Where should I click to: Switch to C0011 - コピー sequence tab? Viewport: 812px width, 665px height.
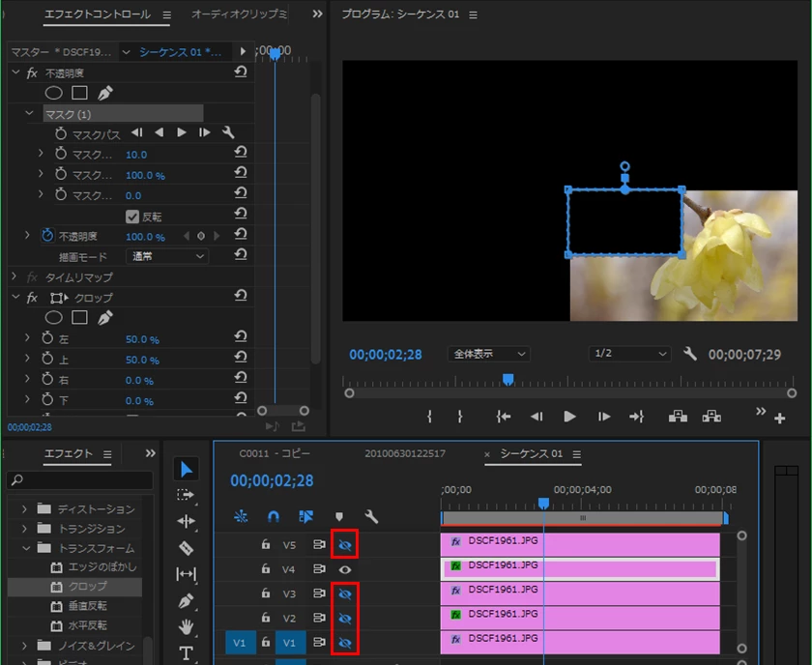[x=275, y=453]
